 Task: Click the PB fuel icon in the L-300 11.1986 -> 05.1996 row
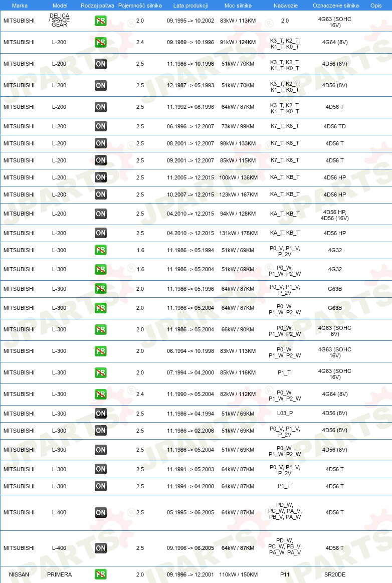pos(100,289)
